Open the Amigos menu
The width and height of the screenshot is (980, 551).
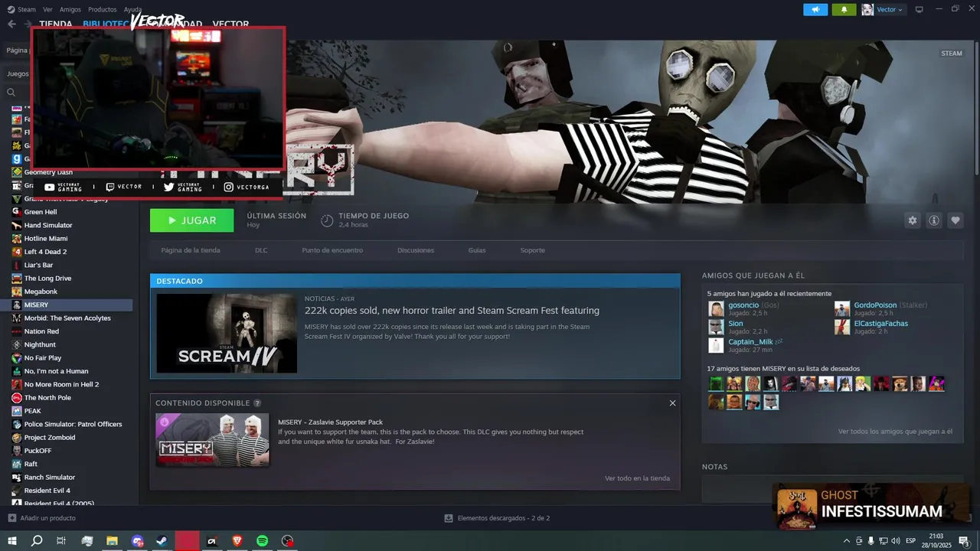click(70, 9)
